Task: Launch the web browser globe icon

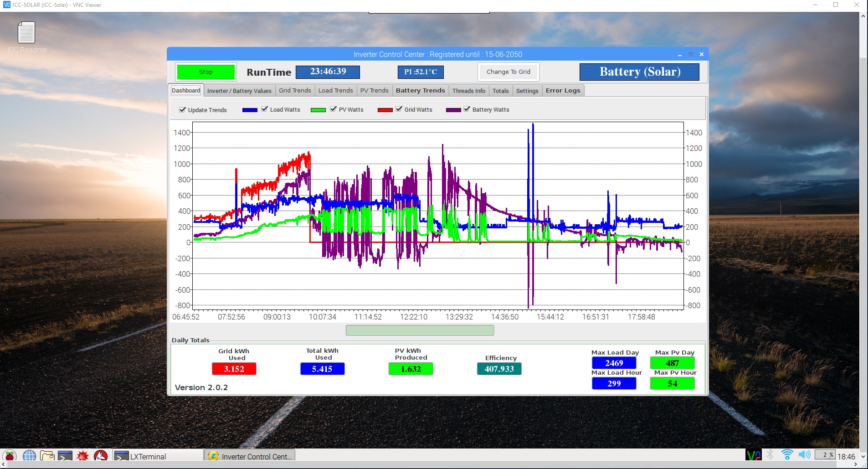Action: tap(29, 456)
